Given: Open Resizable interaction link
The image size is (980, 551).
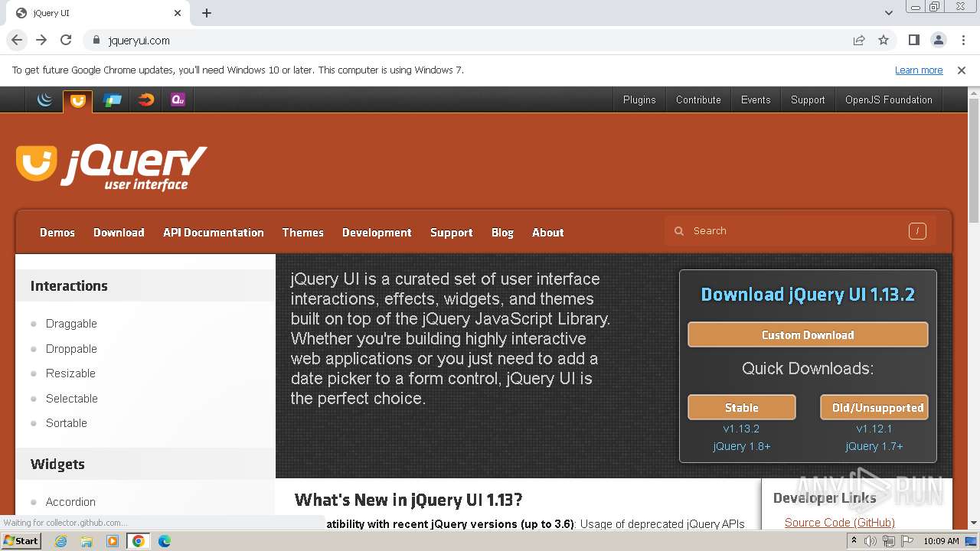Looking at the screenshot, I should (x=70, y=373).
